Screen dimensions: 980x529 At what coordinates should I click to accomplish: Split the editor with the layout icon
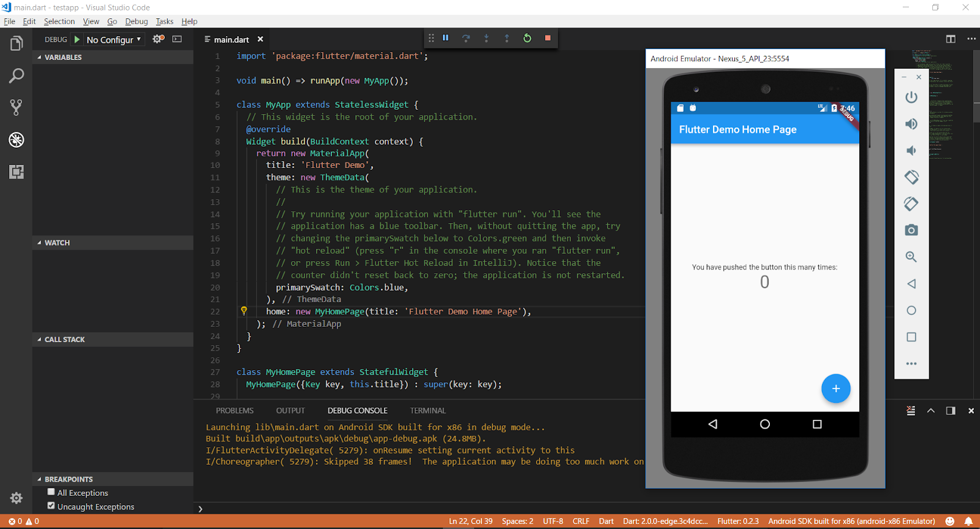click(x=951, y=39)
